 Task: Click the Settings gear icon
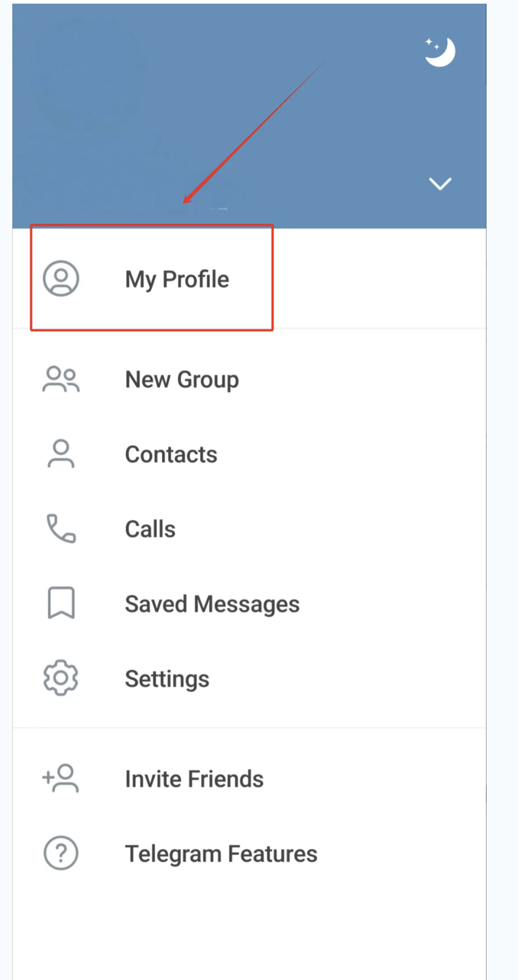pyautogui.click(x=61, y=677)
